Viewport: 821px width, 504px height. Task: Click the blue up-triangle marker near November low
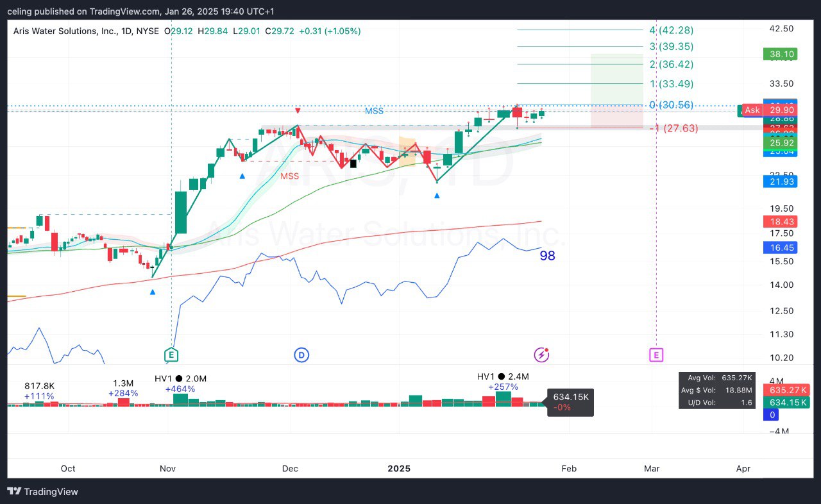tap(153, 292)
